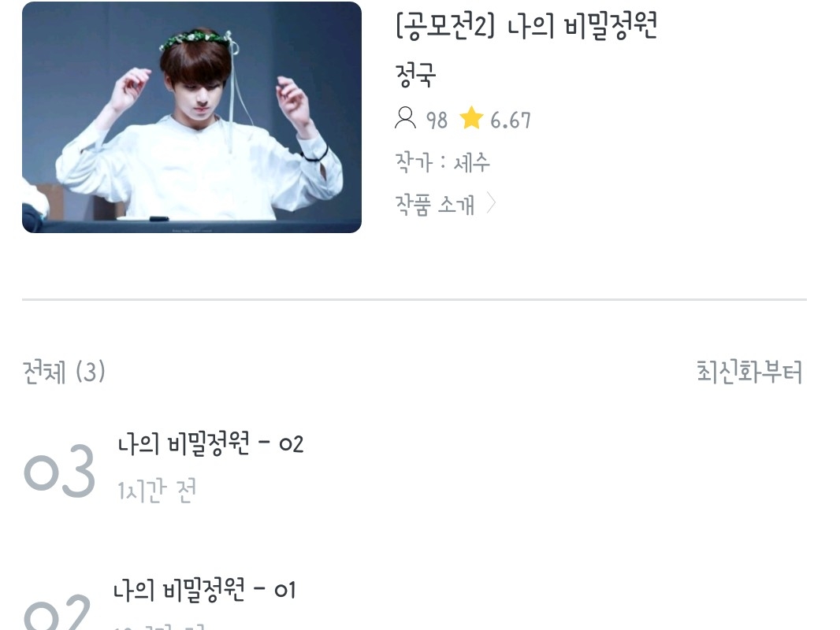Click the yellow star rating icon
Screen dimensions: 840x630
(x=471, y=118)
